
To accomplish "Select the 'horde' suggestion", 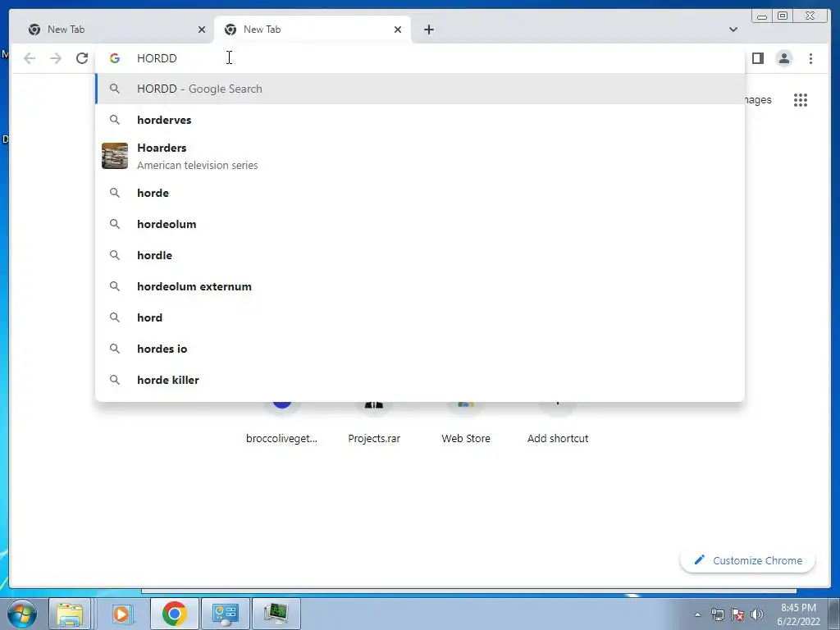I will tap(420, 193).
